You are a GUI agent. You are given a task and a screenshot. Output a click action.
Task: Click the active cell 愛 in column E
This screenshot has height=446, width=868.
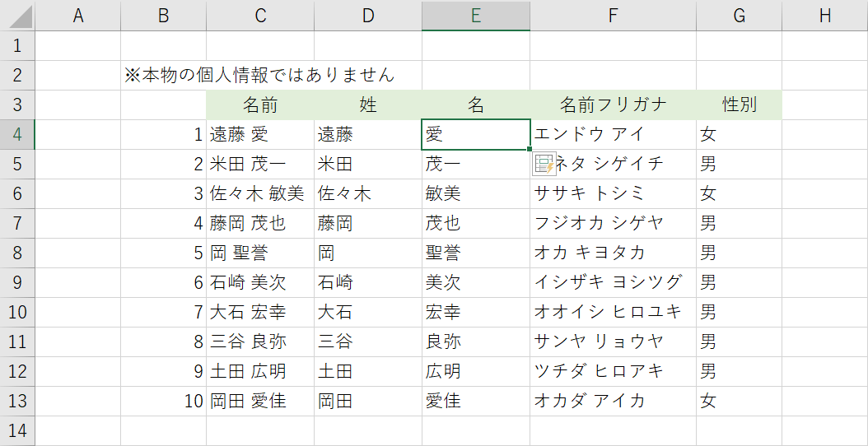click(475, 134)
